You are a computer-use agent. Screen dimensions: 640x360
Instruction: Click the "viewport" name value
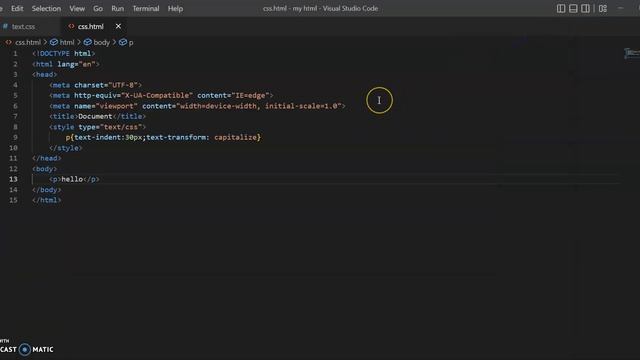(117, 106)
